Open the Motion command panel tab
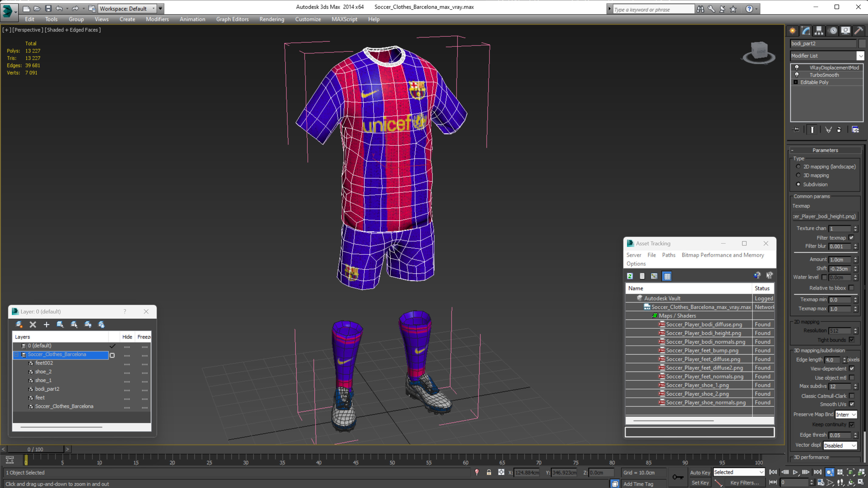868x488 pixels. (833, 31)
